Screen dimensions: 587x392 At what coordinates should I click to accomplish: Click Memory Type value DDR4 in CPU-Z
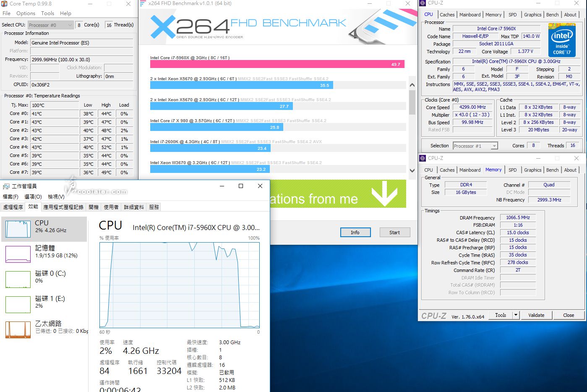466,185
